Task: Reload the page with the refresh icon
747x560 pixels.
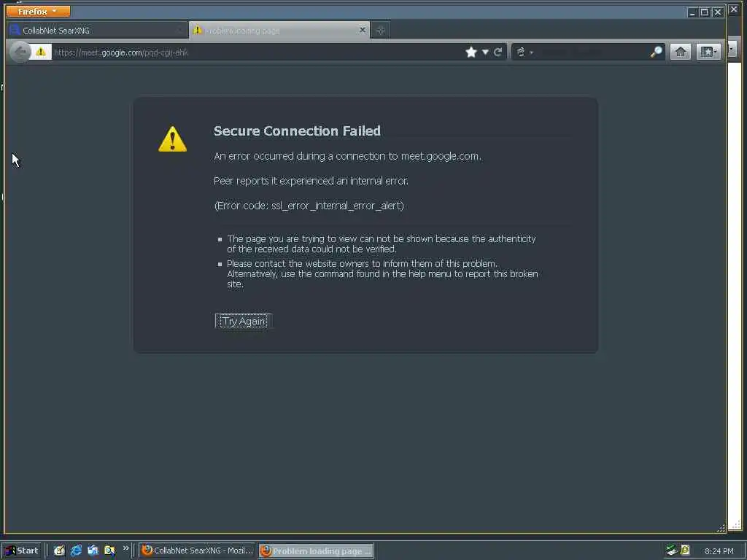Action: point(498,52)
